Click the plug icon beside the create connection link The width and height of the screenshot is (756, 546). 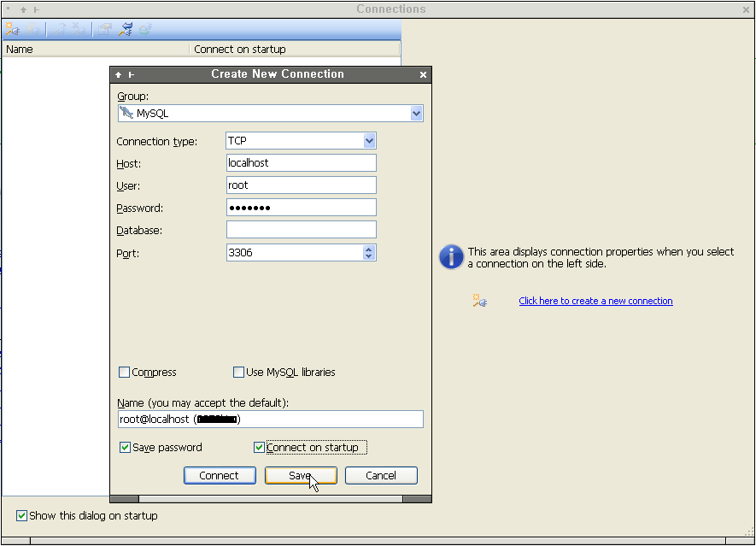480,301
